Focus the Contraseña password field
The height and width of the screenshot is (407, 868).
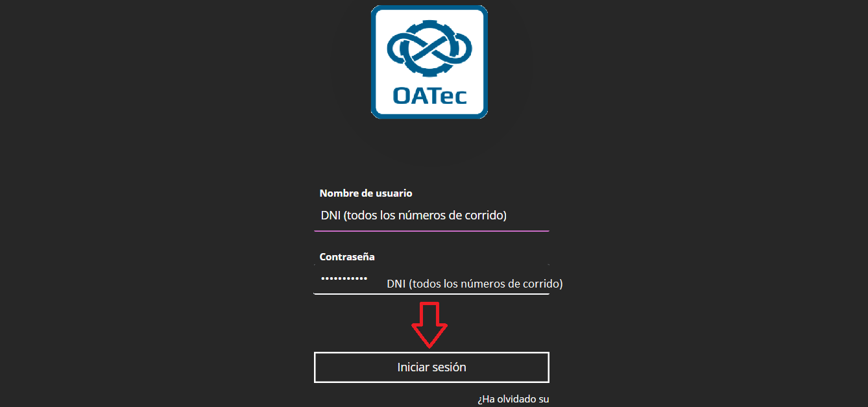(431, 279)
